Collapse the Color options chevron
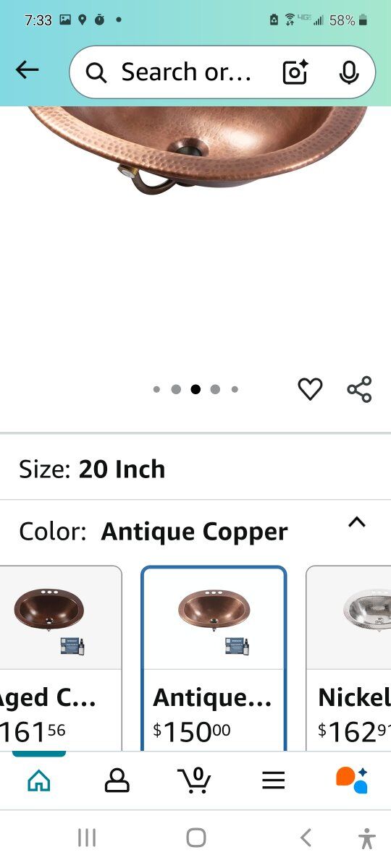Screen dimensions: 391x868 coord(357,522)
